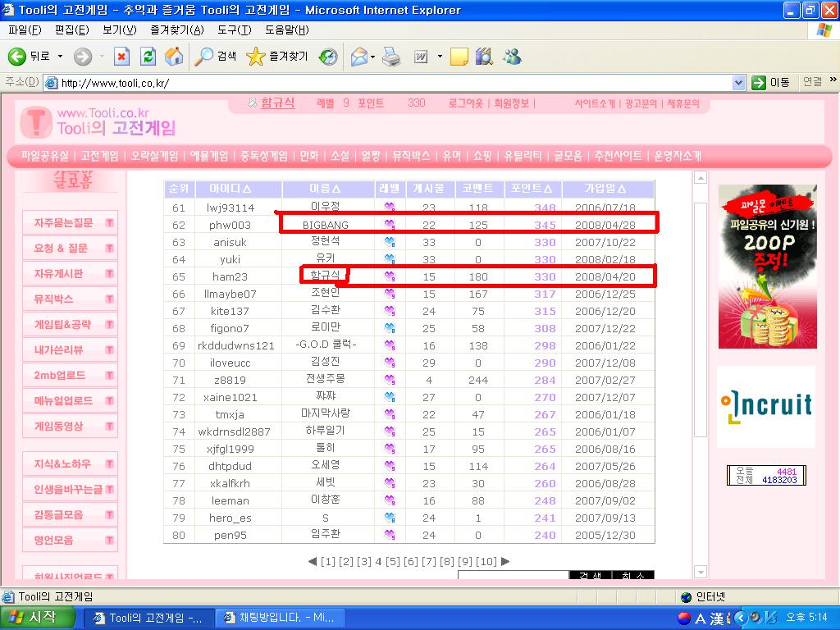The width and height of the screenshot is (840, 630).
Task: Click the address bar URL field
Action: click(x=388, y=83)
